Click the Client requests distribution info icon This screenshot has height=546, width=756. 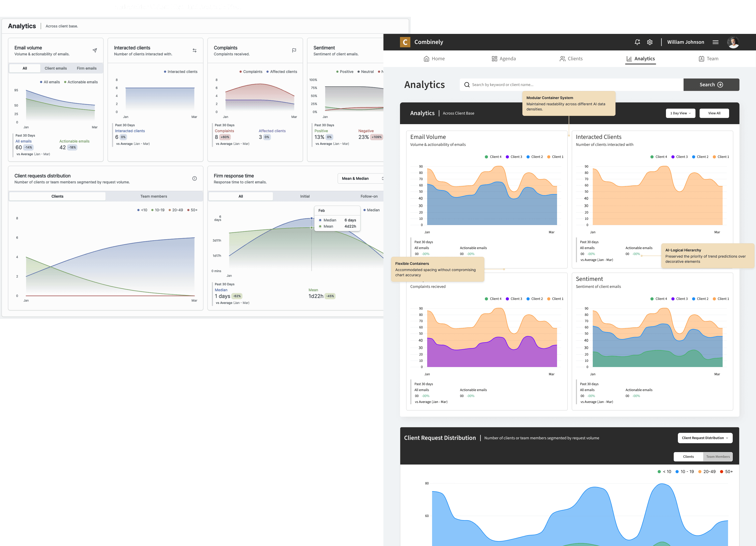click(194, 178)
